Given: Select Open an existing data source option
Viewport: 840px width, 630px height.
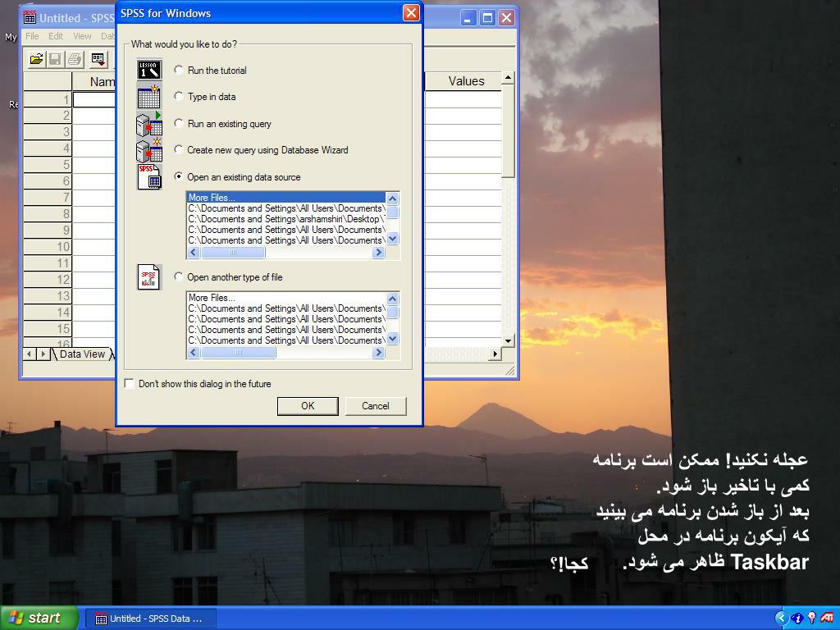Looking at the screenshot, I should pos(179,176).
